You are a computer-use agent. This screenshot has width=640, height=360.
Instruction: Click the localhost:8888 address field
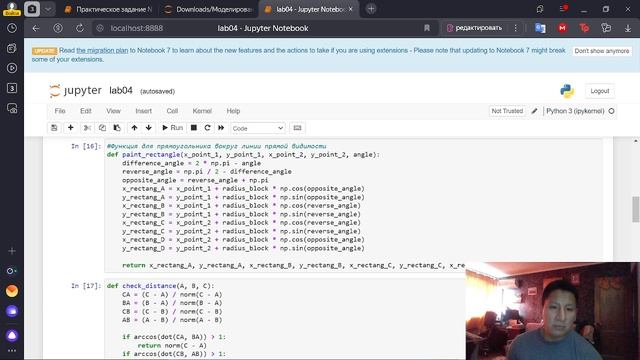(137, 28)
